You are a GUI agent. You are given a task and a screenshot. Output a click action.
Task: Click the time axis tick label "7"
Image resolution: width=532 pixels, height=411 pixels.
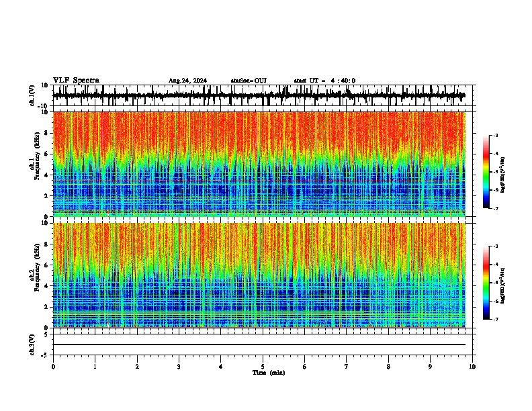347,367
